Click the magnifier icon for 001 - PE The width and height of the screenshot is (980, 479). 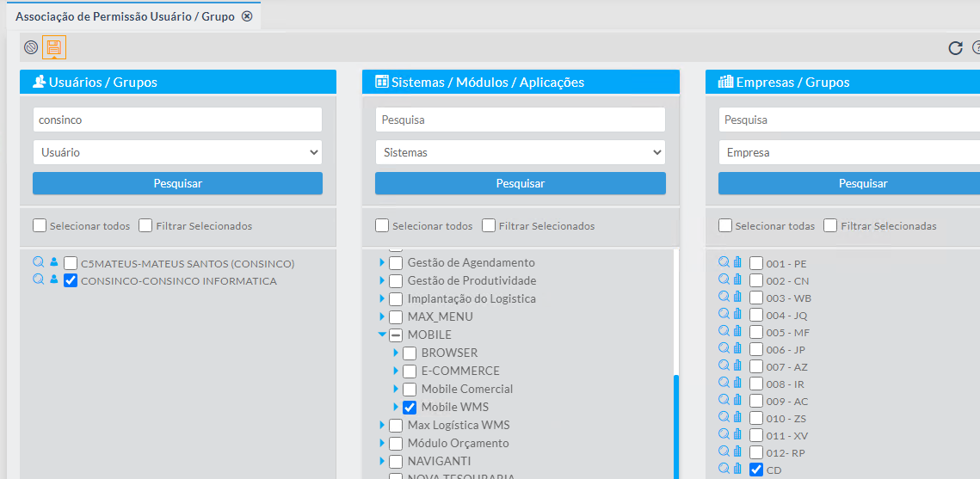(724, 262)
